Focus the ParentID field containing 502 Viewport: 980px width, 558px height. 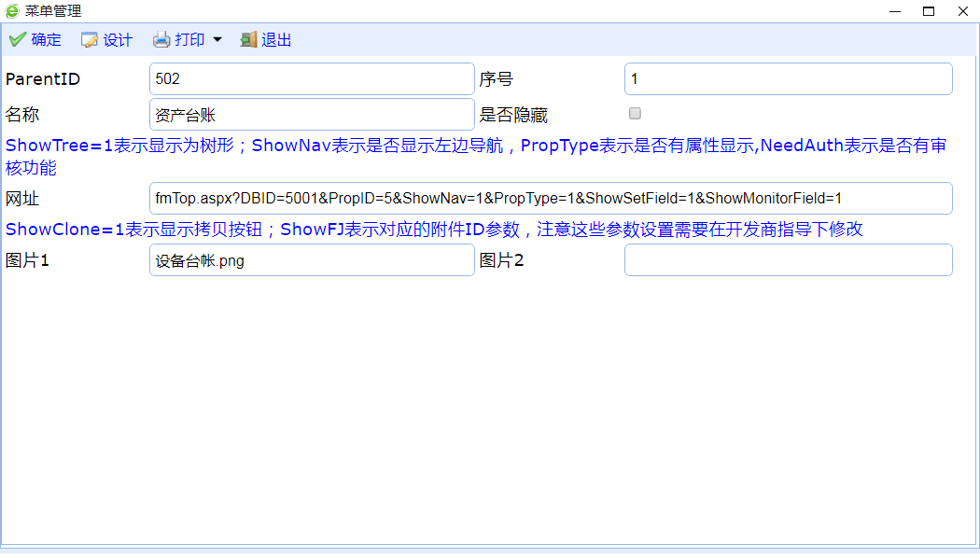point(312,79)
